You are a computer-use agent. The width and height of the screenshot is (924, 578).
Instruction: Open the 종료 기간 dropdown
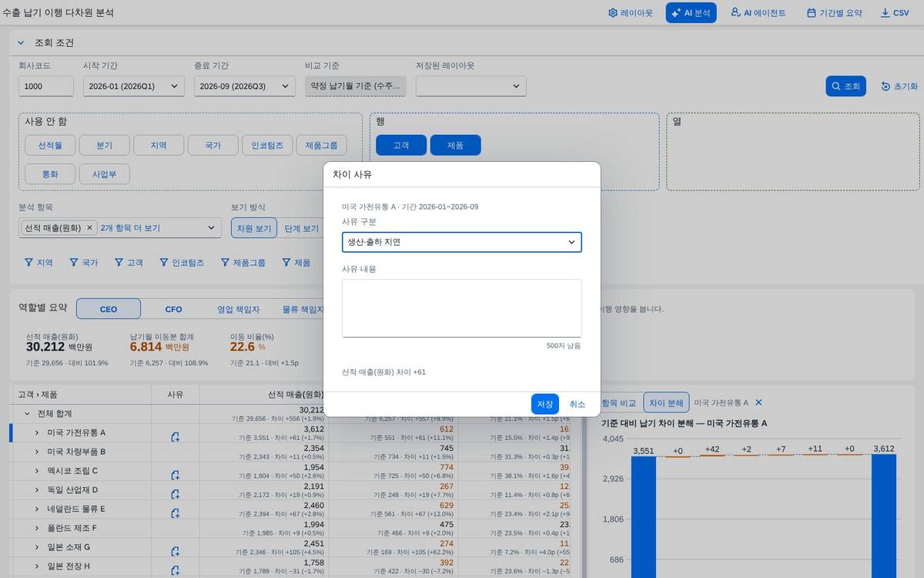pos(244,86)
